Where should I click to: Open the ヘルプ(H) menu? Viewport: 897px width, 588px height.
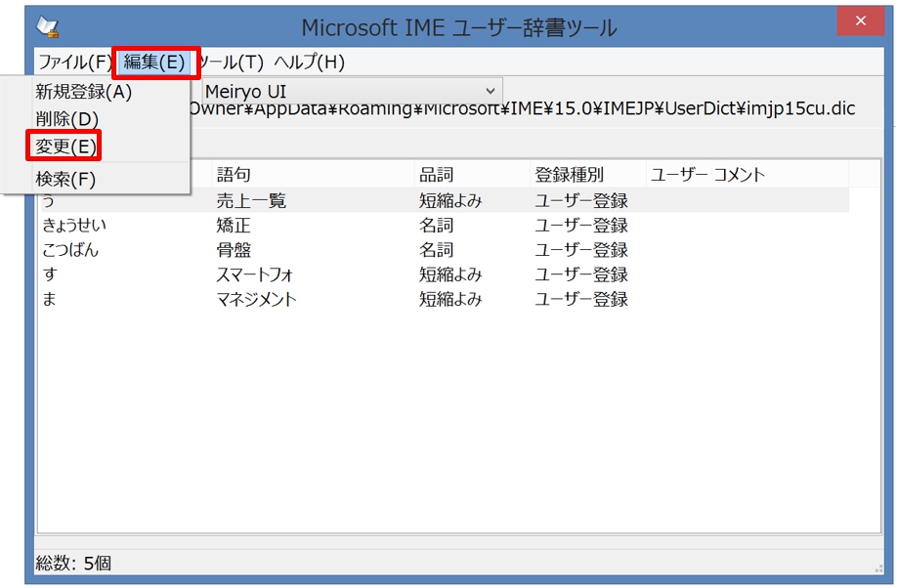click(x=309, y=62)
